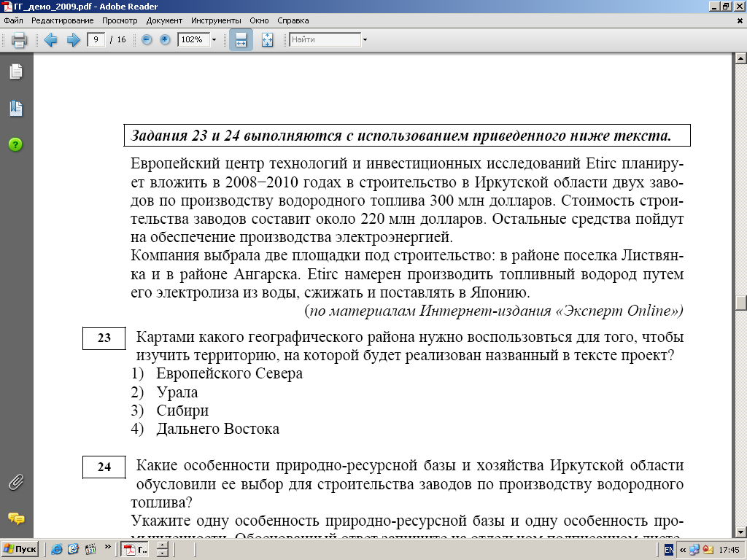Open the Окно menu

click(x=259, y=20)
